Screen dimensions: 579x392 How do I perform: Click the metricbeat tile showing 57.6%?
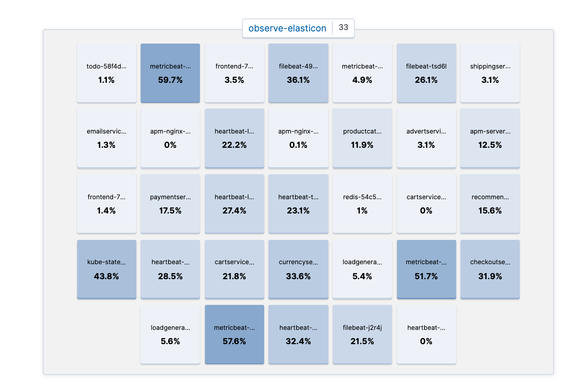point(234,335)
